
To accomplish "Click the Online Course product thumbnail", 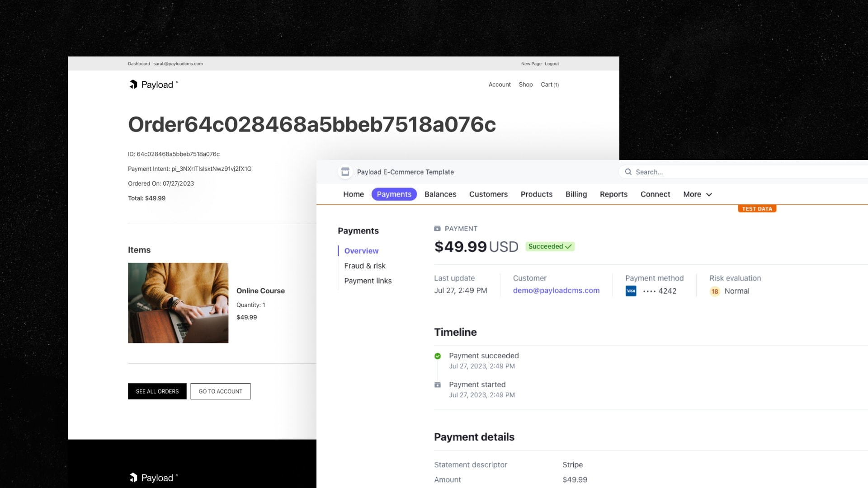I will point(178,303).
